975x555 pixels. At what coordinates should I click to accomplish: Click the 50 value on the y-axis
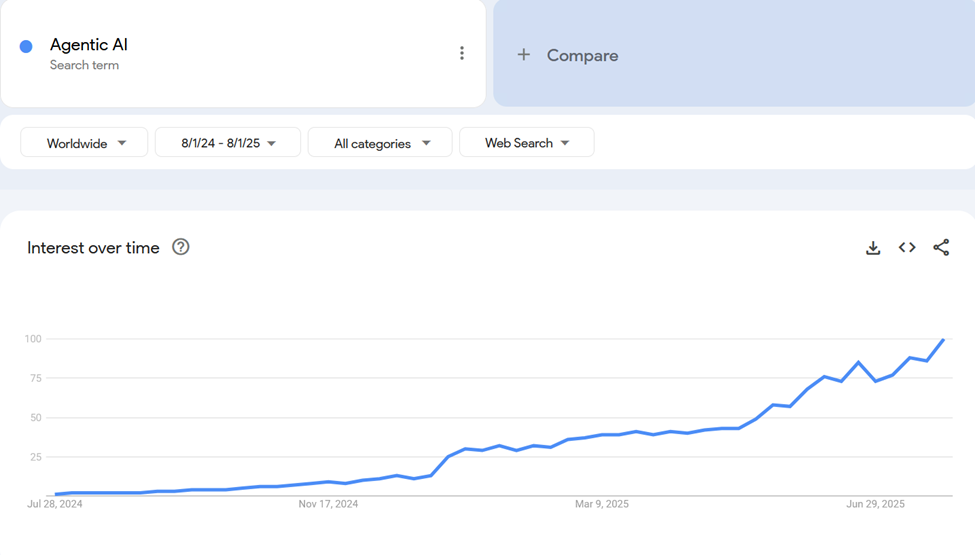[x=35, y=418]
